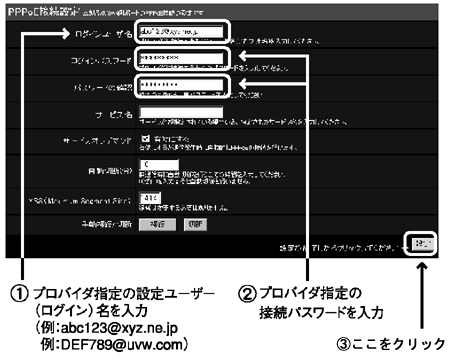
Task: Click the MSS (Maximum Segment Size) value field
Action: click(x=150, y=198)
